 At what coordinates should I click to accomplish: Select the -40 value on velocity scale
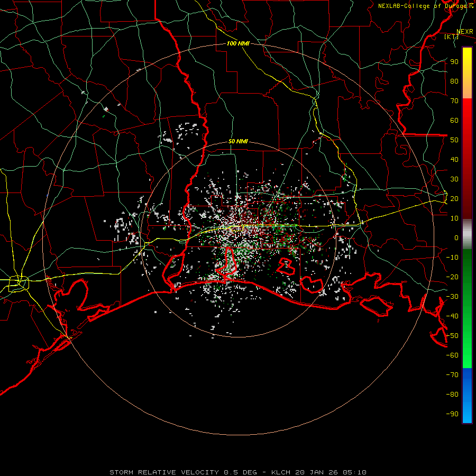tap(452, 316)
